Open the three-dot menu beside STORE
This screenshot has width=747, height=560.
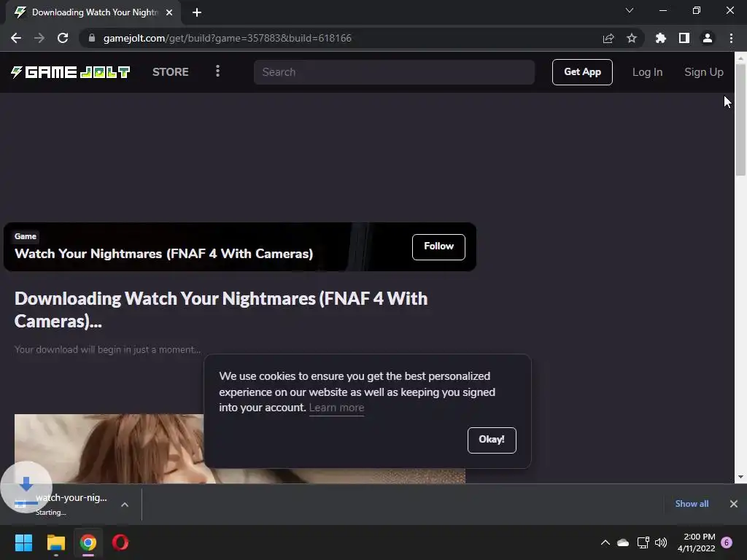tap(217, 71)
